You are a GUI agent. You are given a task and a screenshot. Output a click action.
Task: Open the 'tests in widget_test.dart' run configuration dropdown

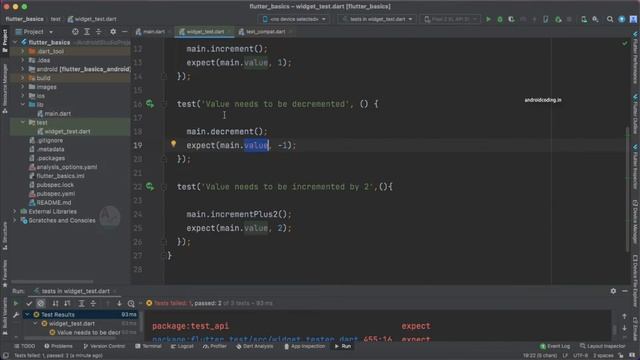[377, 19]
